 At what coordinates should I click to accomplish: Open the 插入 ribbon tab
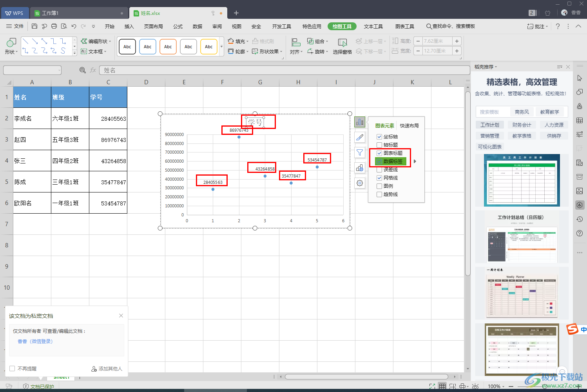(129, 26)
